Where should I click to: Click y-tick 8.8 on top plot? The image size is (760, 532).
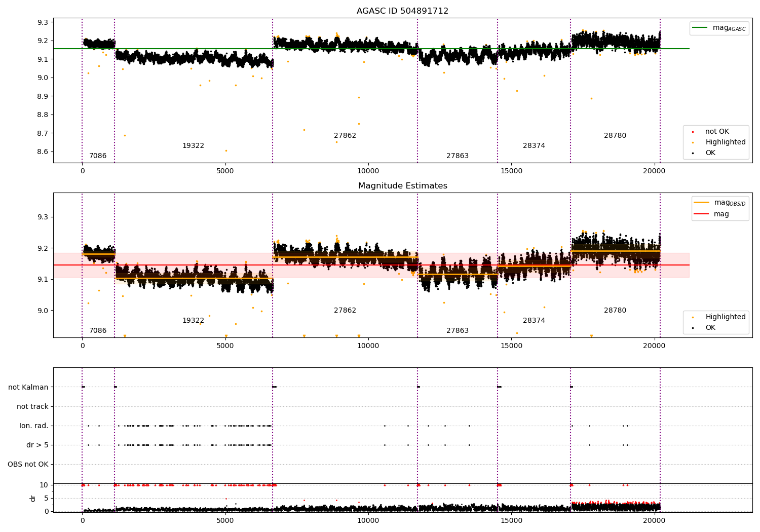click(43, 115)
